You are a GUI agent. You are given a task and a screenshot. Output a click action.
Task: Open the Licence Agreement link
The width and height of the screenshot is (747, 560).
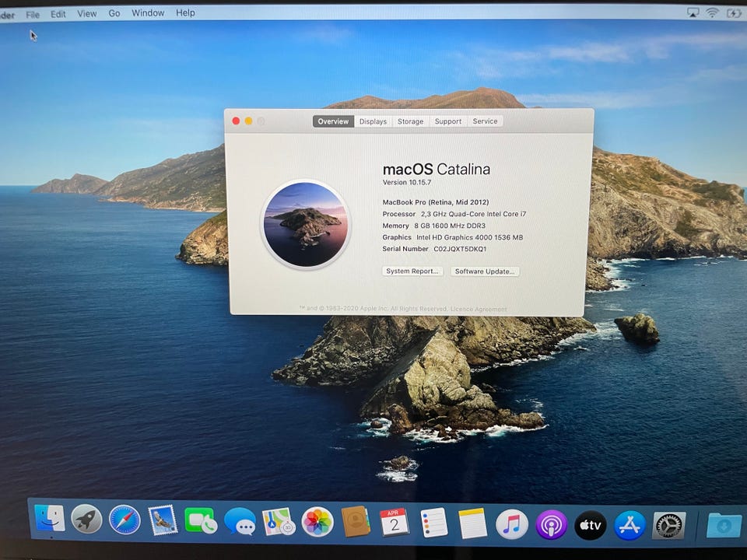click(x=479, y=309)
